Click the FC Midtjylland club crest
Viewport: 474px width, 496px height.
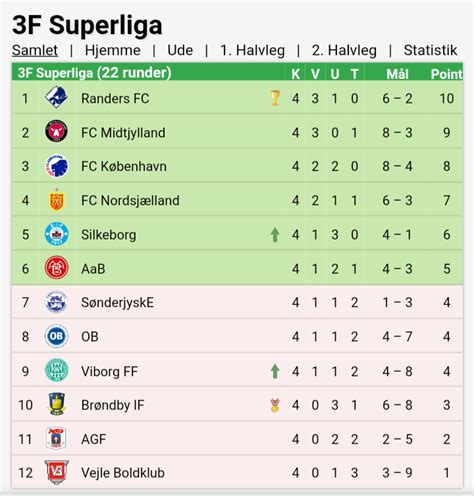(56, 131)
